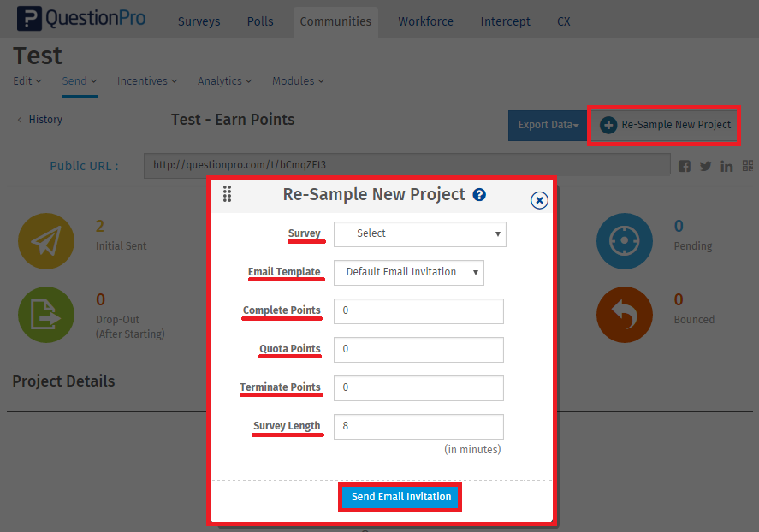
Task: Click the Pending target icon
Action: pyautogui.click(x=625, y=241)
